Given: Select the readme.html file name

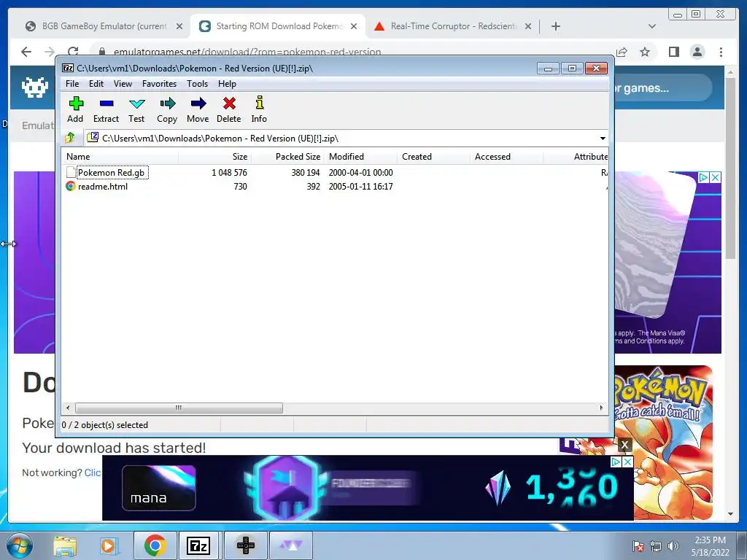Looking at the screenshot, I should pos(103,187).
